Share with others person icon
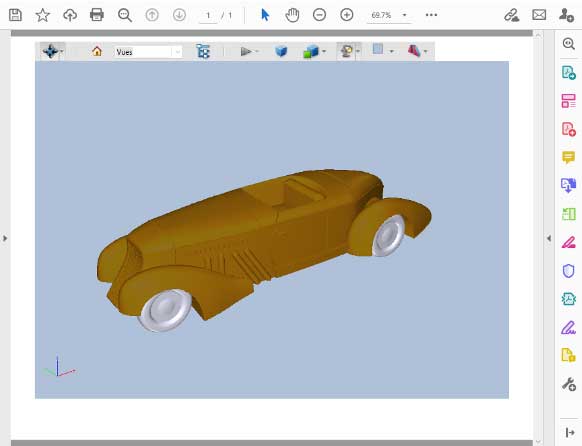 (566, 15)
